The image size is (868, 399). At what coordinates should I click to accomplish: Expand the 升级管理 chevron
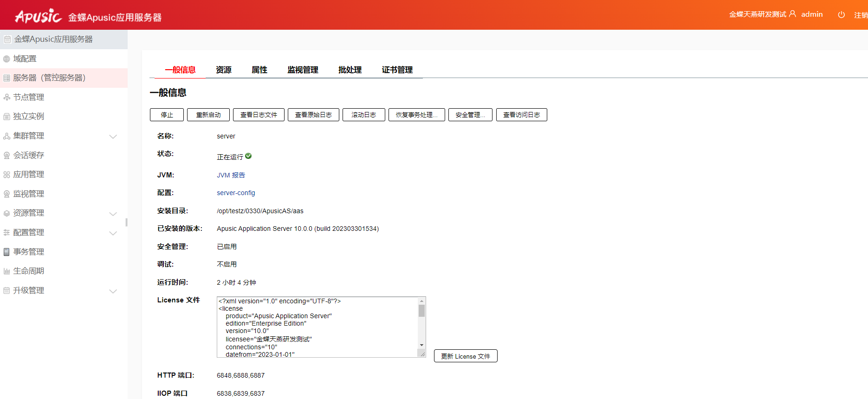pyautogui.click(x=113, y=291)
